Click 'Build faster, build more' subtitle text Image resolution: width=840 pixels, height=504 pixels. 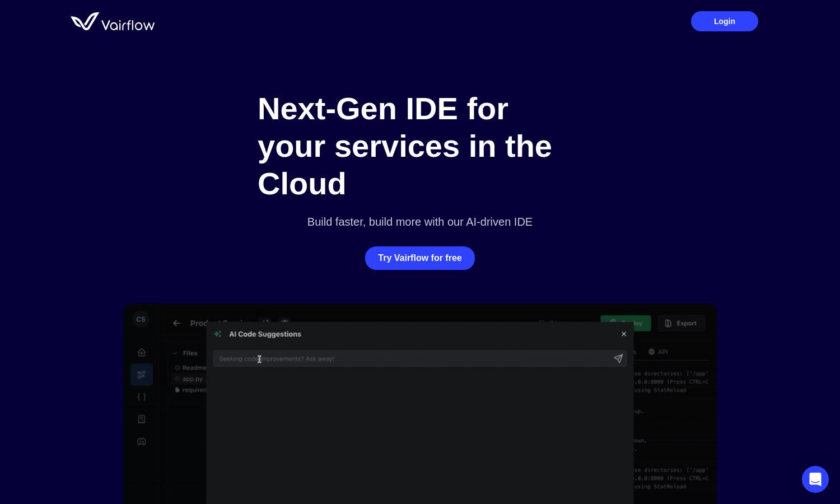point(420,222)
